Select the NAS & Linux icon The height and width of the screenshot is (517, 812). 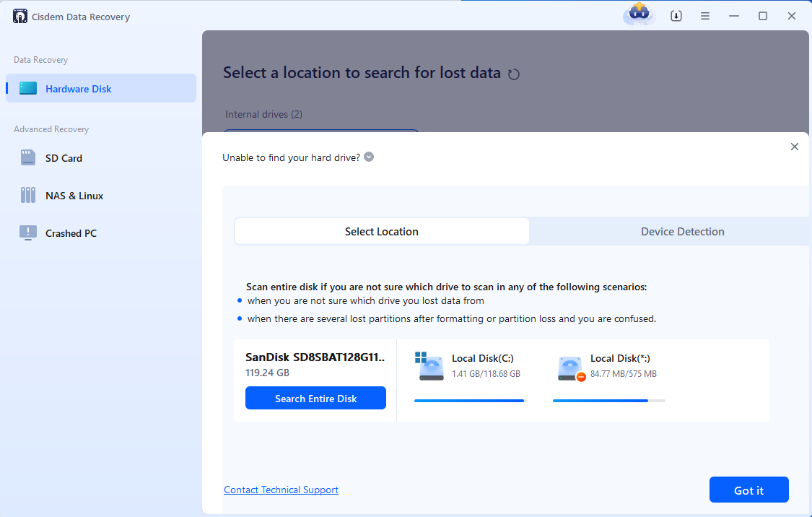(x=28, y=196)
